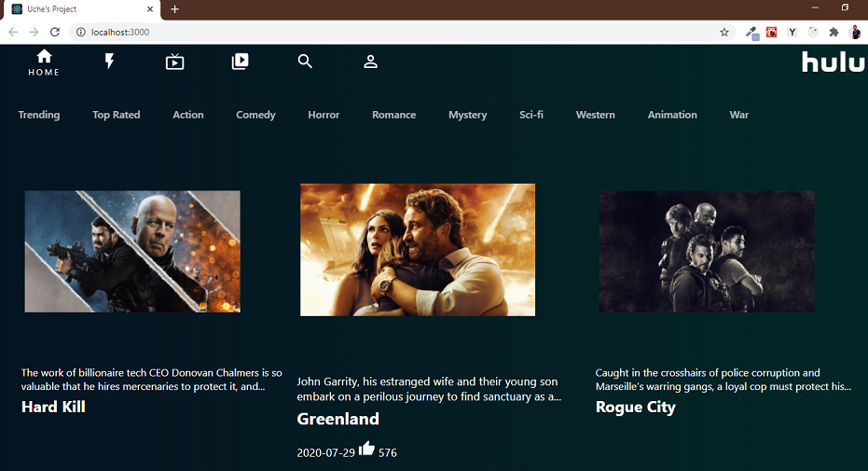
Task: Open the Rogue City movie thumbnail
Action: point(707,251)
